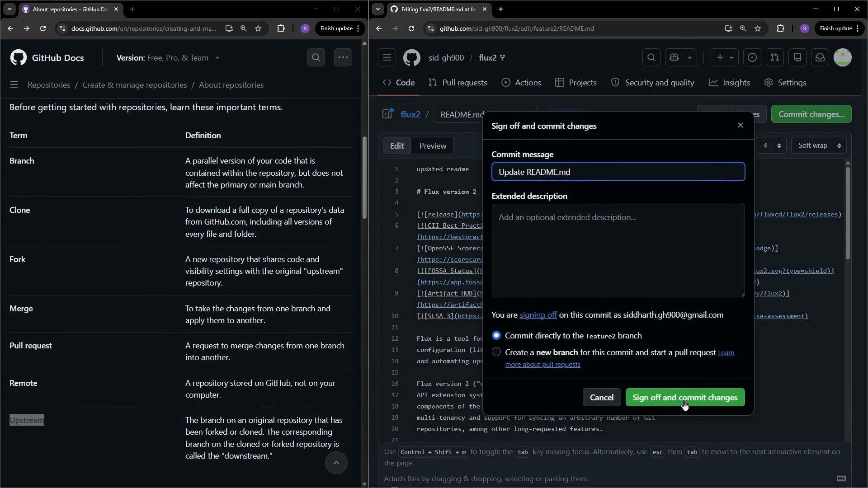The image size is (868, 488).
Task: Select Create a new branch radio option
Action: 496,352
